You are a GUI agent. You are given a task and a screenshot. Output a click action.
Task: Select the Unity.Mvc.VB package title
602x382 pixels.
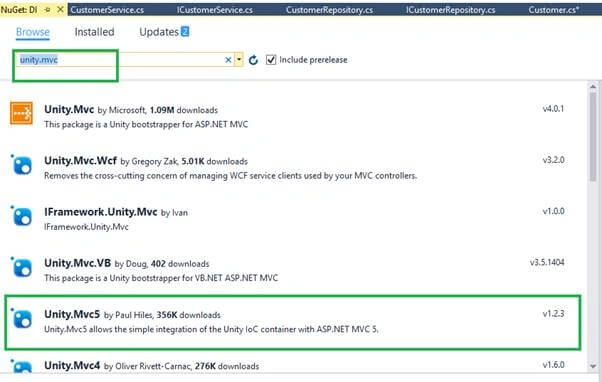[x=78, y=263]
